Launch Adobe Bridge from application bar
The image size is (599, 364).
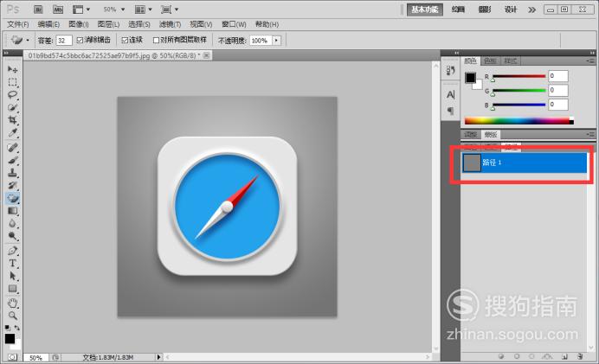pos(38,10)
